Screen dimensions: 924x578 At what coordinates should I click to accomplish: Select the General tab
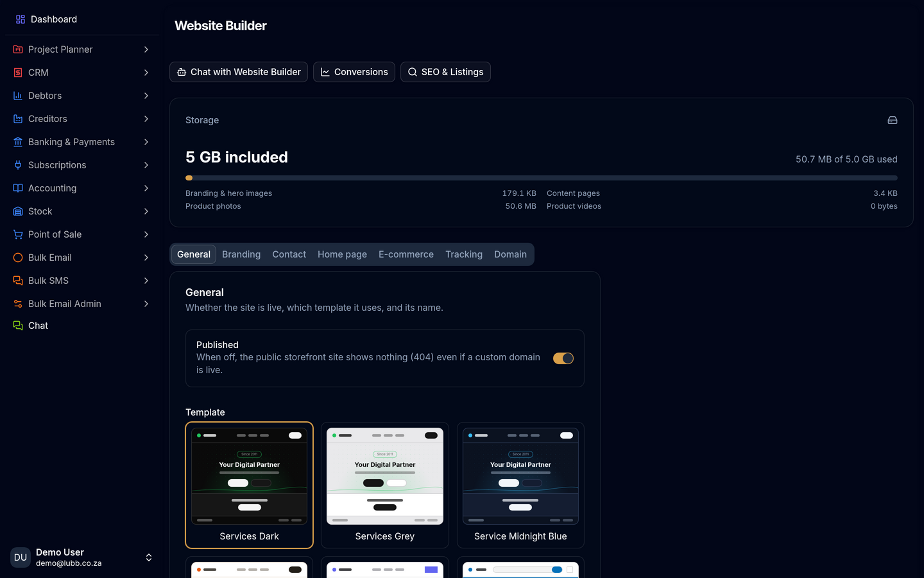pos(194,254)
